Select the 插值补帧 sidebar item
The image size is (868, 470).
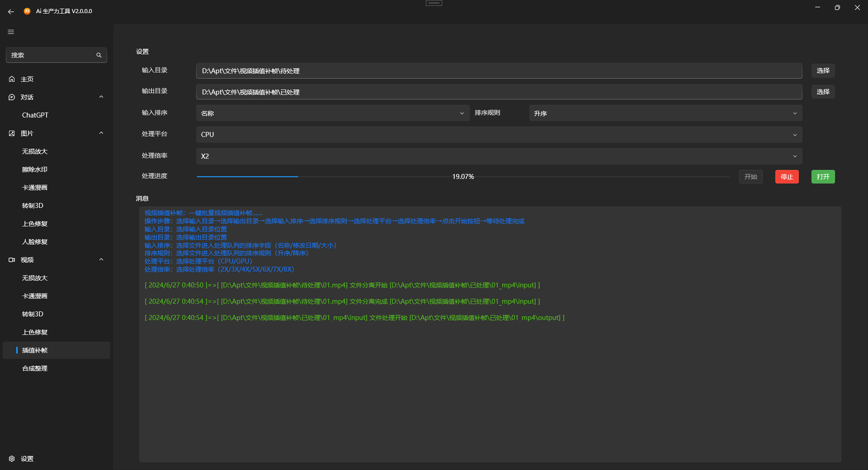pyautogui.click(x=57, y=350)
